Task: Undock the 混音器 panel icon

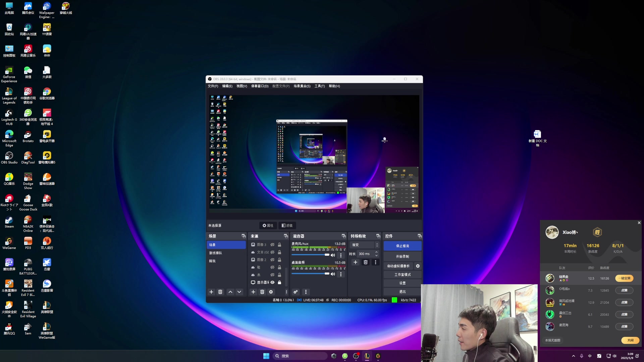Action: click(x=343, y=236)
